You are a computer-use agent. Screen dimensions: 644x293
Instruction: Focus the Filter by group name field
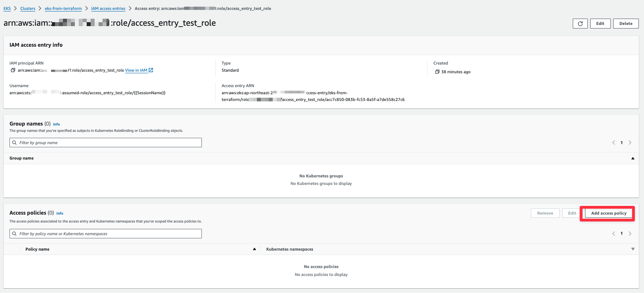click(x=106, y=143)
